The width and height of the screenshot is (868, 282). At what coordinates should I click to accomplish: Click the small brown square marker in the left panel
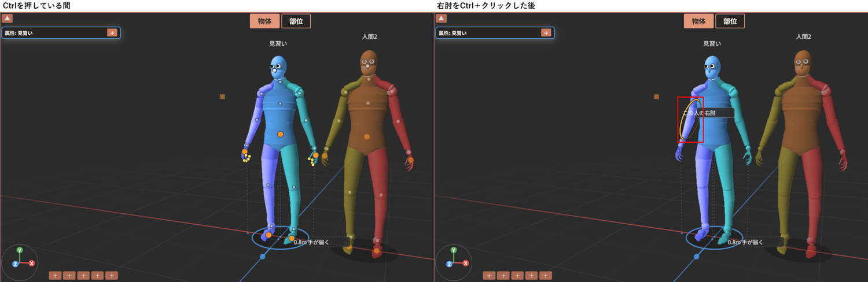pos(222,97)
